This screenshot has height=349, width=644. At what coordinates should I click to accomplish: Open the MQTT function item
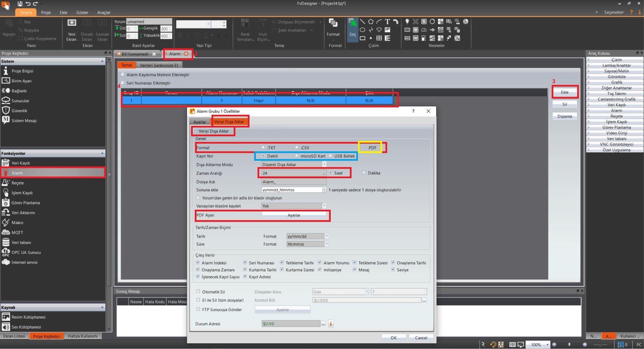pos(17,233)
